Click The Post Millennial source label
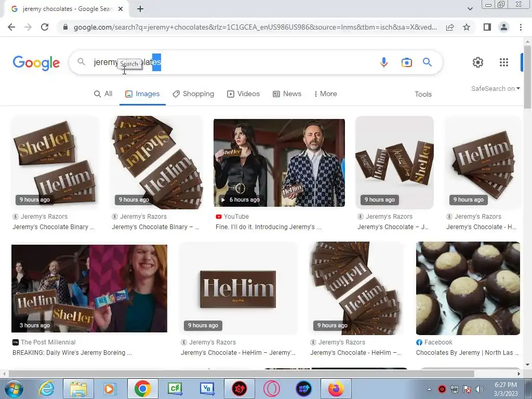The width and height of the screenshot is (532, 399). 44,342
